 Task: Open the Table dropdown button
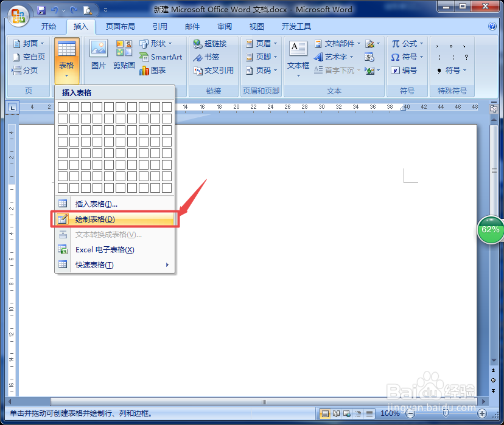pyautogui.click(x=66, y=60)
